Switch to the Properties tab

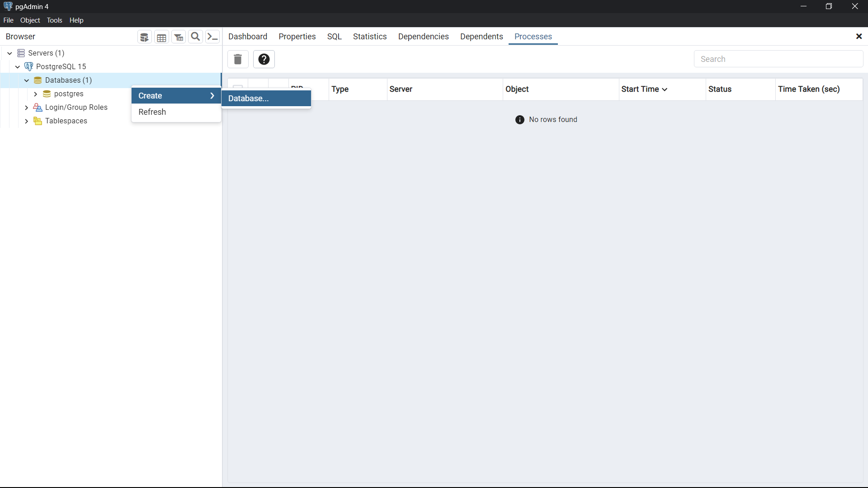(x=297, y=37)
